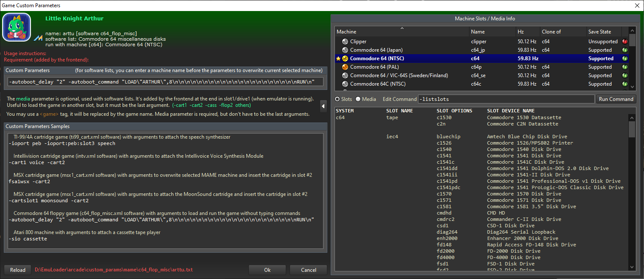
Task: Click the red Unsupported status light for Clipper
Action: click(x=625, y=42)
